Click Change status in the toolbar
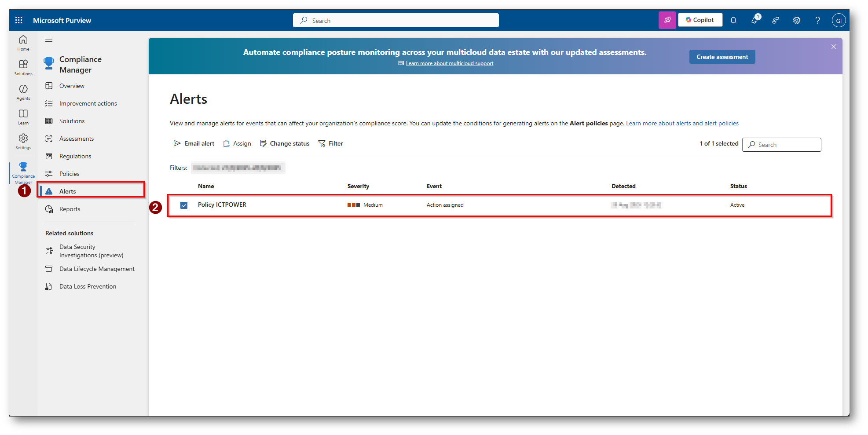The height and width of the screenshot is (435, 868). click(285, 143)
